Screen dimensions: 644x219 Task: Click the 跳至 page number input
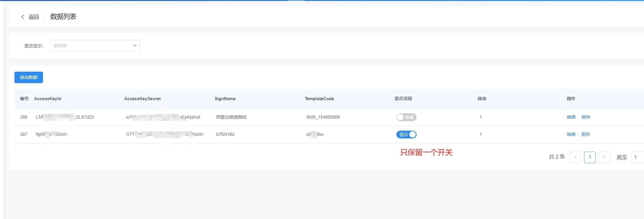637,157
